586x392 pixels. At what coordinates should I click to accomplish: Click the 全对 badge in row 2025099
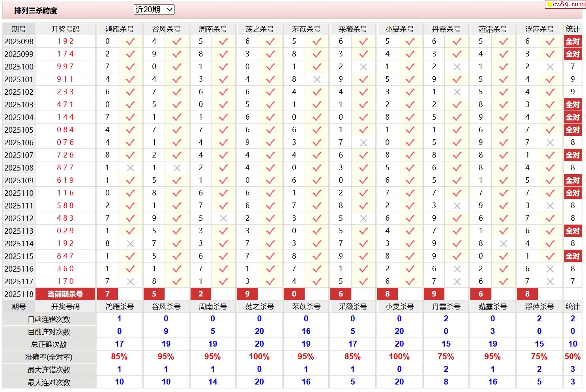(x=573, y=54)
